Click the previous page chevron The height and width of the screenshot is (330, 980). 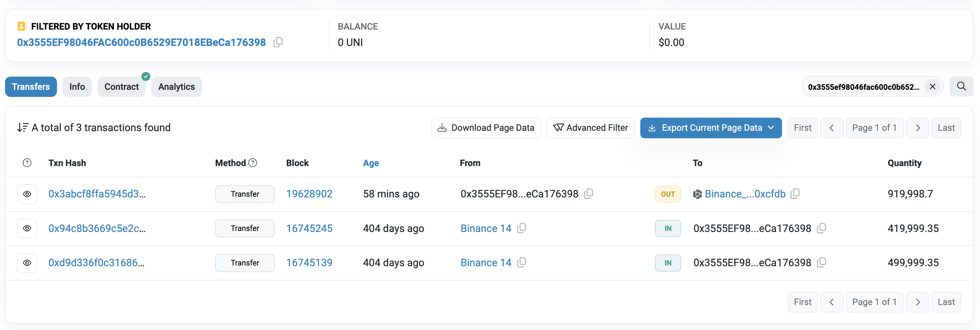click(832, 128)
